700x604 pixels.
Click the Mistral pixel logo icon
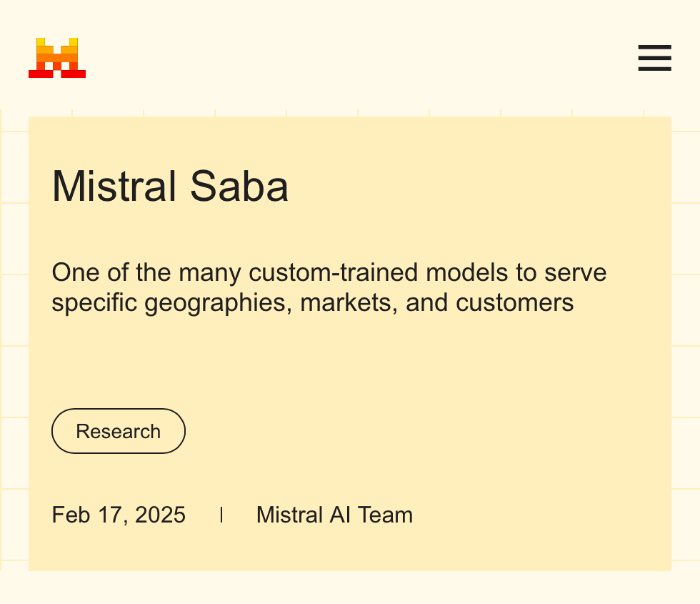57,58
